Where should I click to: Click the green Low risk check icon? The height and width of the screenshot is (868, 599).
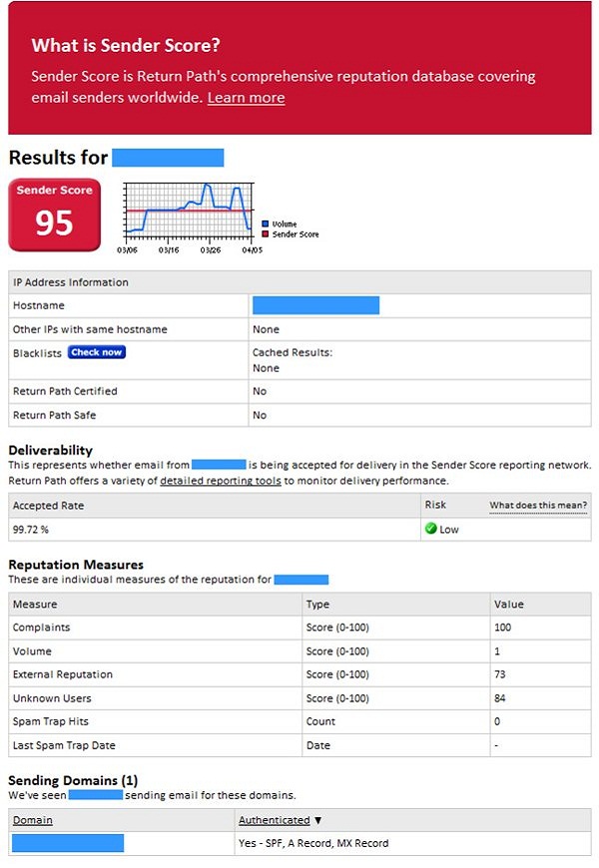pyautogui.click(x=430, y=528)
